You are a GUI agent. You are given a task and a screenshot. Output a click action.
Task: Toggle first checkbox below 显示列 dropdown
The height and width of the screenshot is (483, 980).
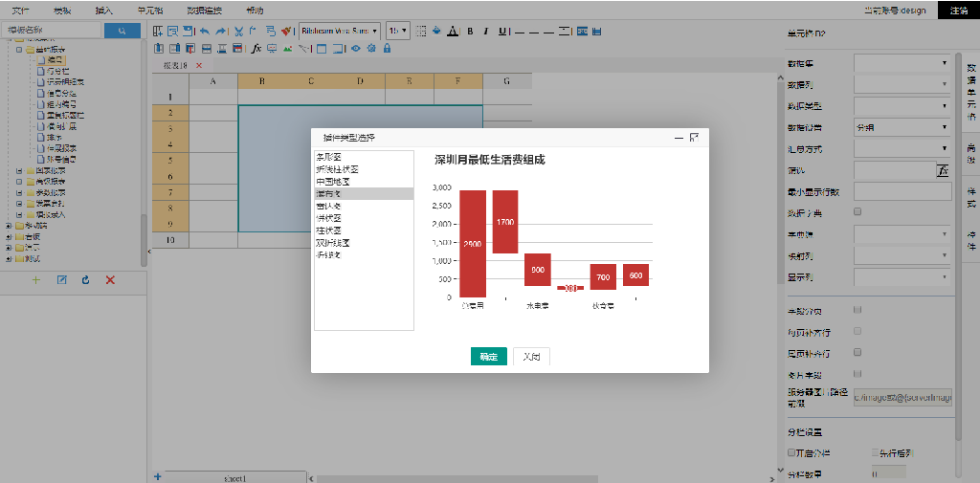pyautogui.click(x=857, y=309)
